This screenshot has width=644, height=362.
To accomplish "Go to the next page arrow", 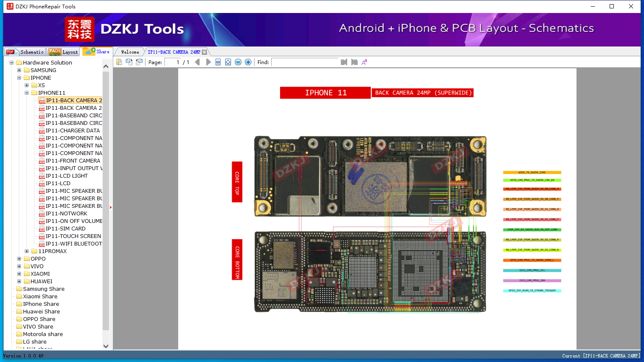I will (208, 62).
